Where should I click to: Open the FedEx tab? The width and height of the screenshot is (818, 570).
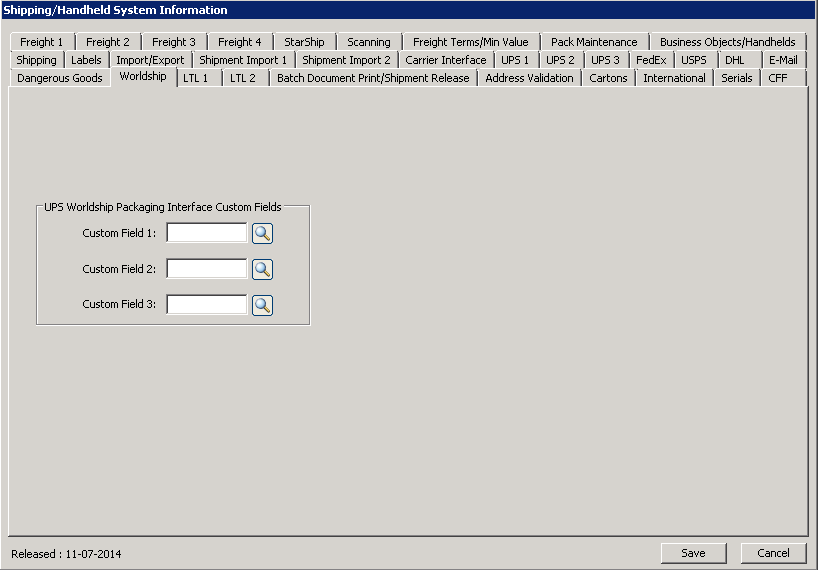tap(651, 60)
